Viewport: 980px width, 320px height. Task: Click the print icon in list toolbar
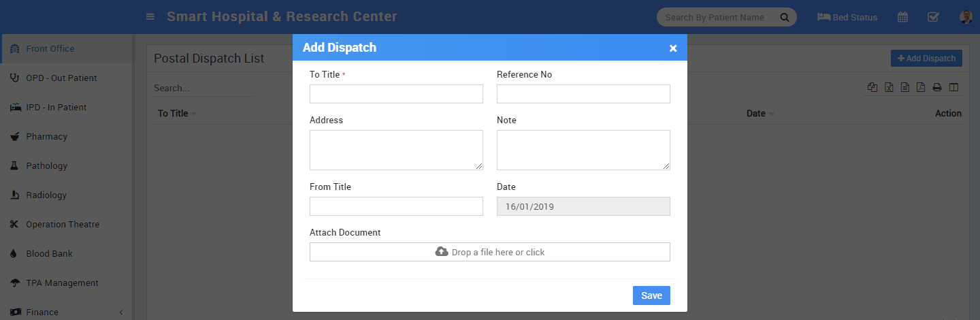[937, 87]
